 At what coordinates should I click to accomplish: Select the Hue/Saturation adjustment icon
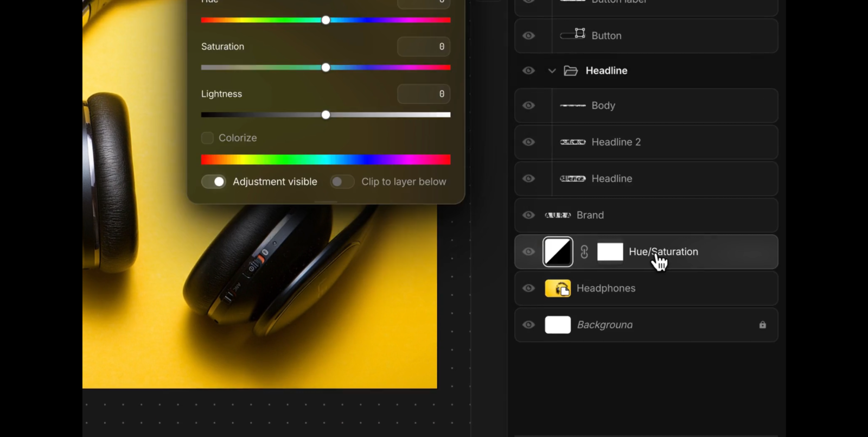point(558,252)
